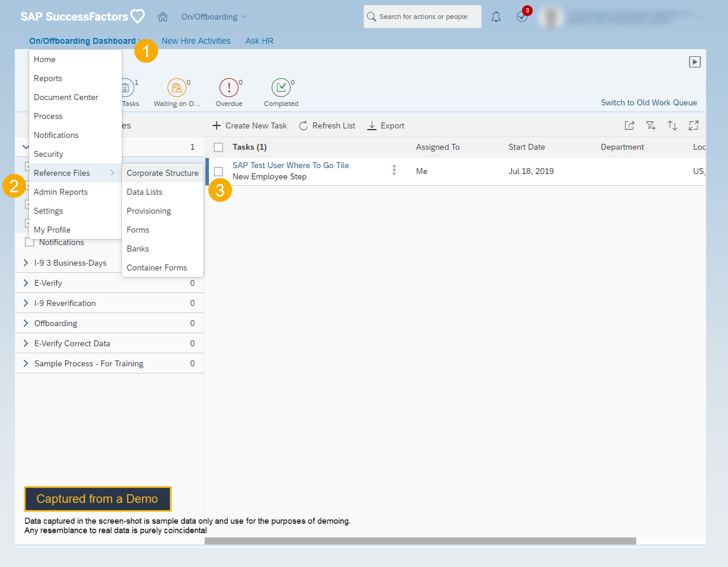The width and height of the screenshot is (728, 567).
Task: Select Process in the dashboard menu
Action: (x=75, y=116)
